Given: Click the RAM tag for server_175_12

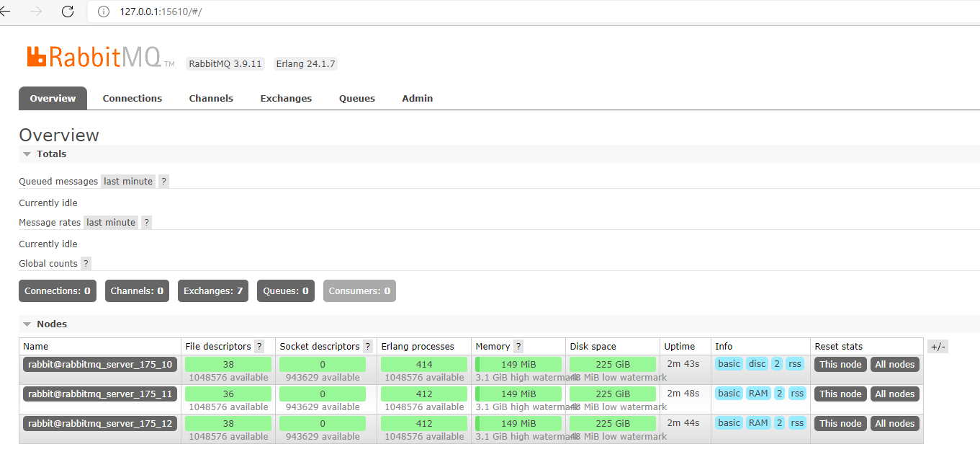Looking at the screenshot, I should 758,423.
